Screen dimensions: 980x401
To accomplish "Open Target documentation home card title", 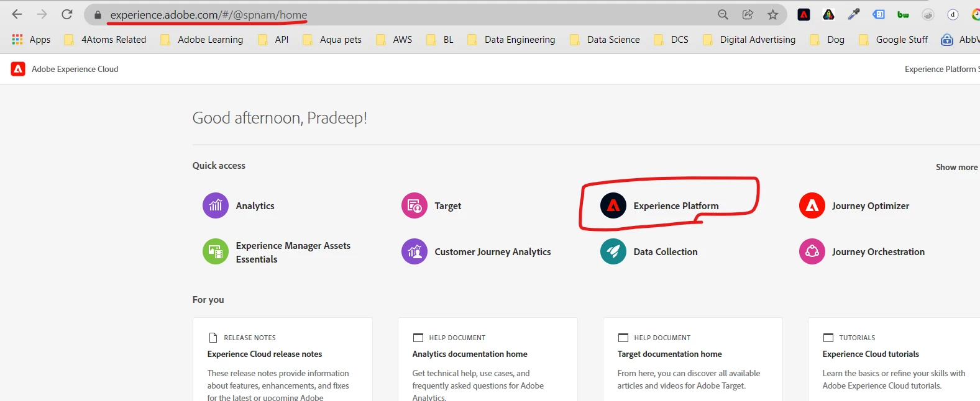I will click(669, 354).
